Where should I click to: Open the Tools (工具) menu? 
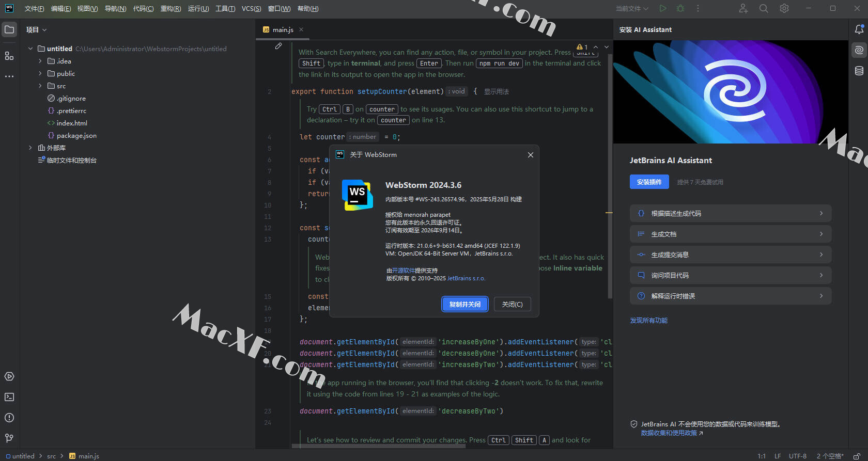[x=225, y=8]
